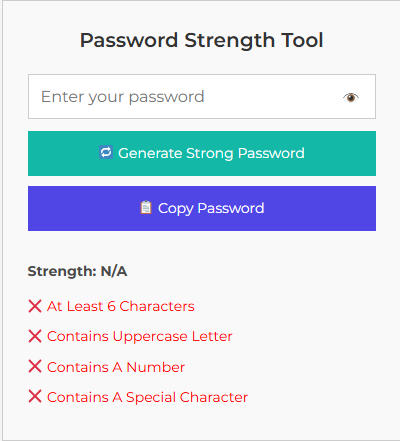The image size is (400, 441).
Task: Click the word Tool in the title
Action: coord(302,40)
